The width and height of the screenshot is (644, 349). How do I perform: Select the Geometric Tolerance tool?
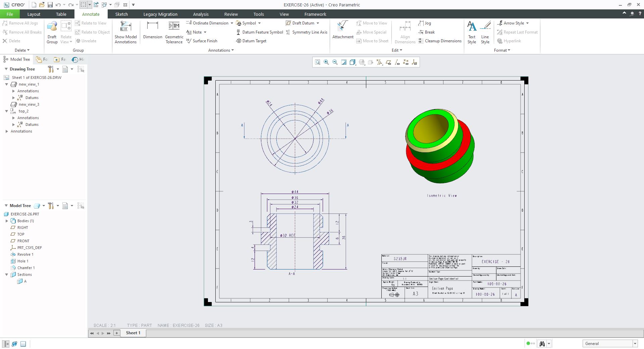click(174, 32)
